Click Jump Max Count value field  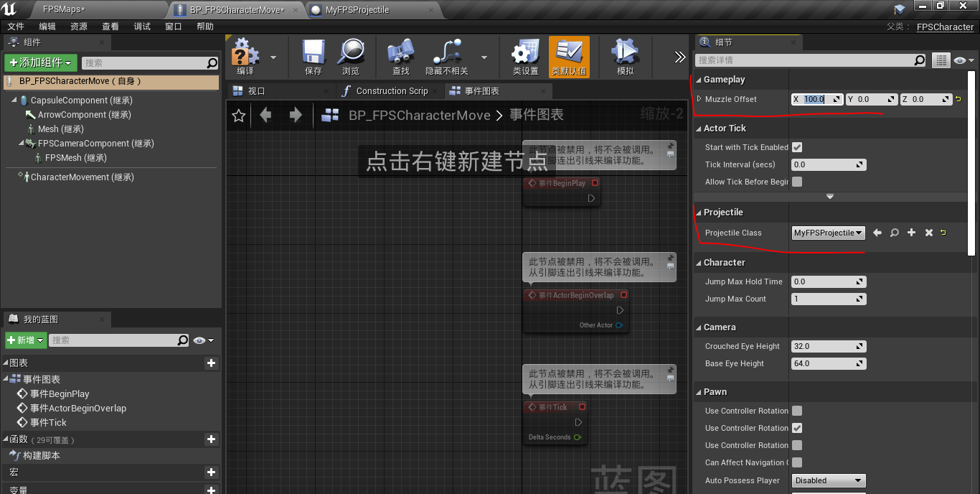click(829, 299)
